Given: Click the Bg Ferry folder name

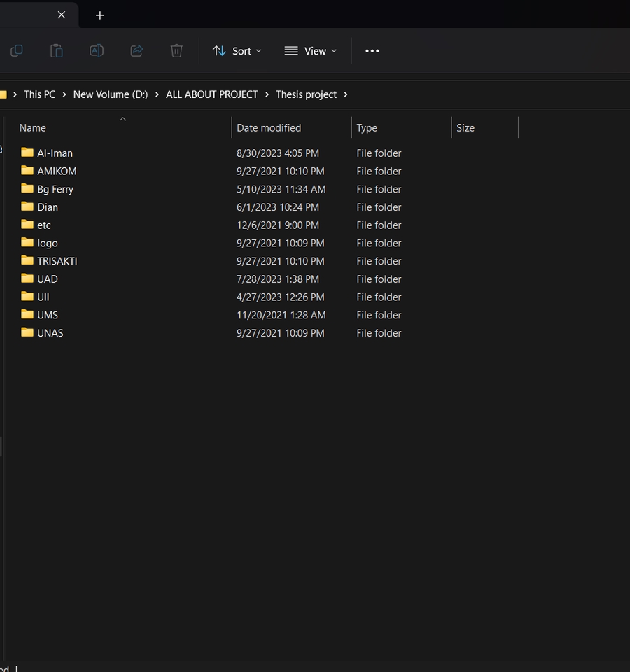Looking at the screenshot, I should point(55,189).
